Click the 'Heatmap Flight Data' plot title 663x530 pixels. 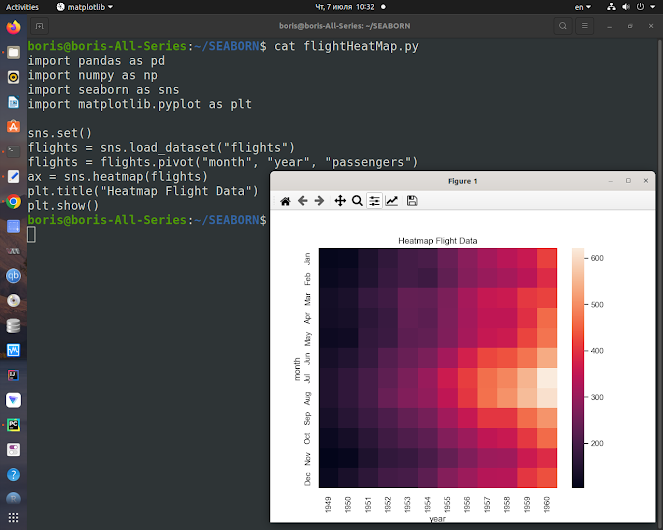[x=438, y=241]
